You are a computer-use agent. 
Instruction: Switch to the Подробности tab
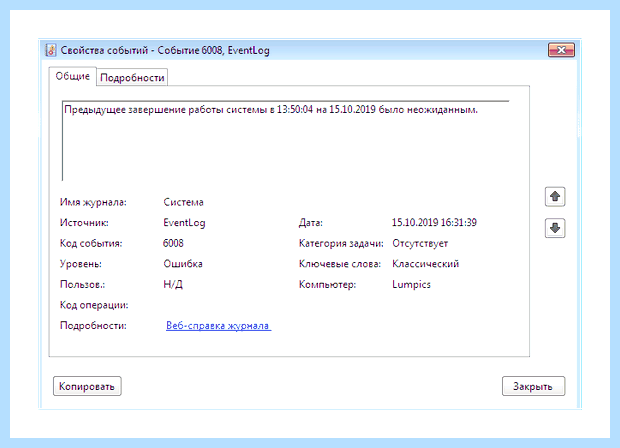click(x=132, y=78)
